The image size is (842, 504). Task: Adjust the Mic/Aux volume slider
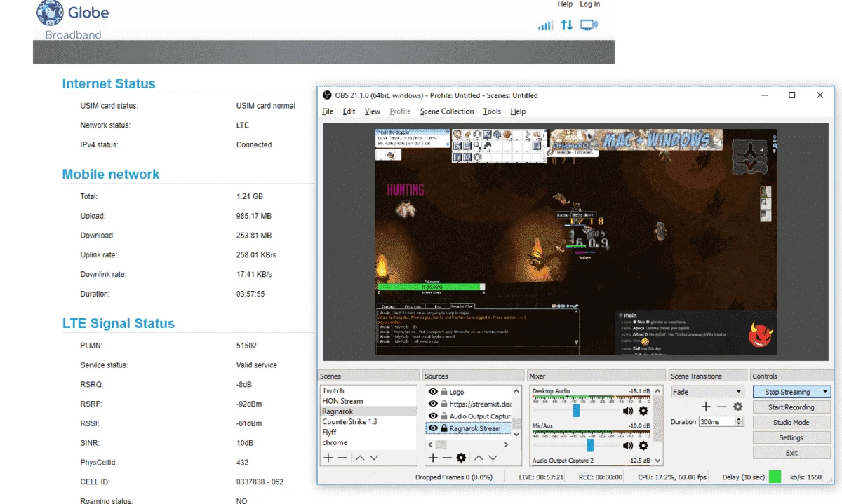(590, 445)
